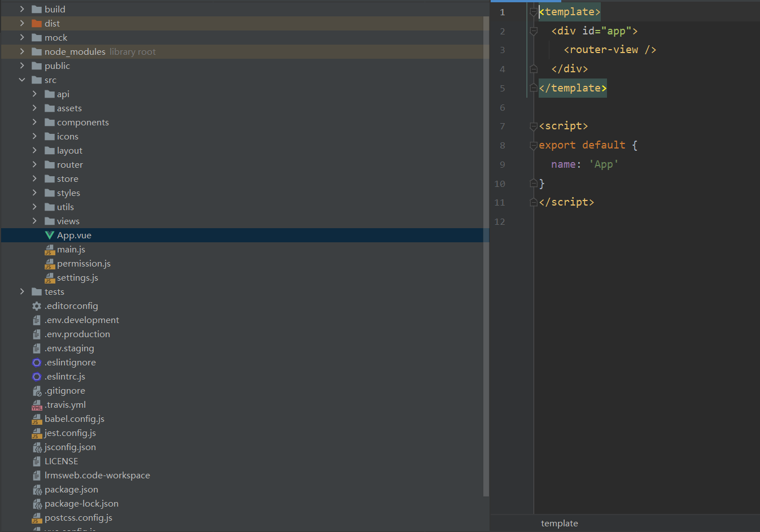Expand the build folder chevron
The width and height of the screenshot is (760, 532).
click(x=22, y=9)
